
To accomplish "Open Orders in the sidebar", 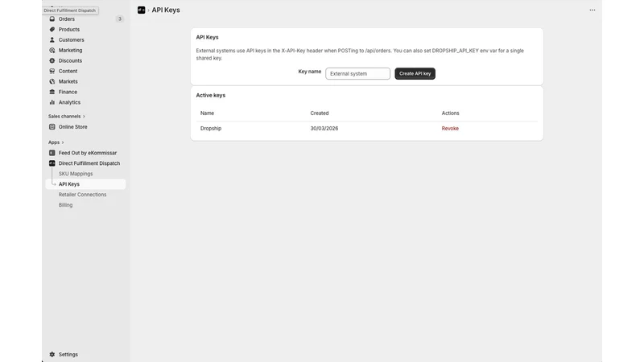I will (67, 19).
